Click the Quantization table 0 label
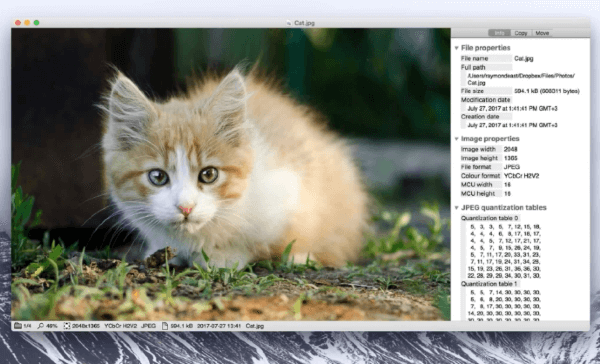The image size is (600, 364). pos(489,218)
